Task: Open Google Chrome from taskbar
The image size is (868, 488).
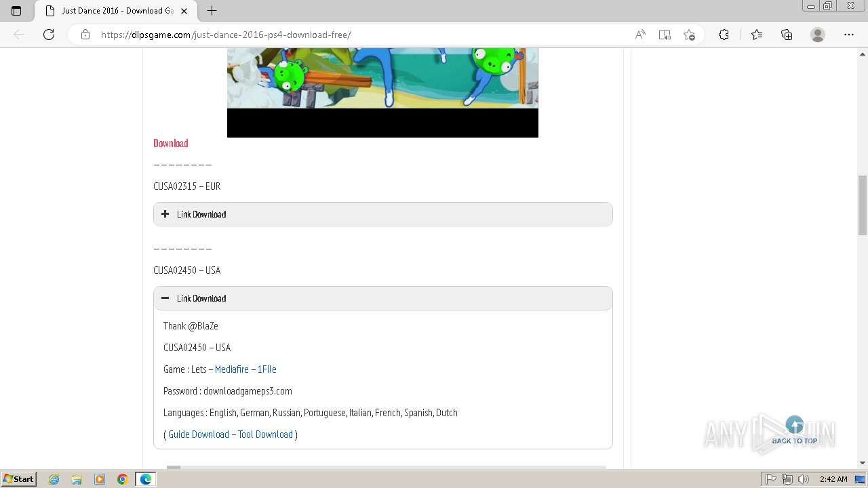Action: 123,479
